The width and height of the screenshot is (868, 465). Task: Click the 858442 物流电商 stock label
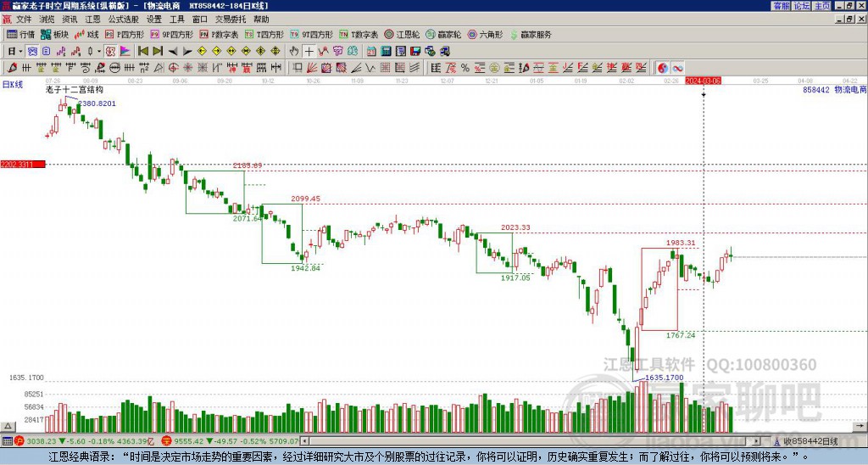pyautogui.click(x=835, y=90)
